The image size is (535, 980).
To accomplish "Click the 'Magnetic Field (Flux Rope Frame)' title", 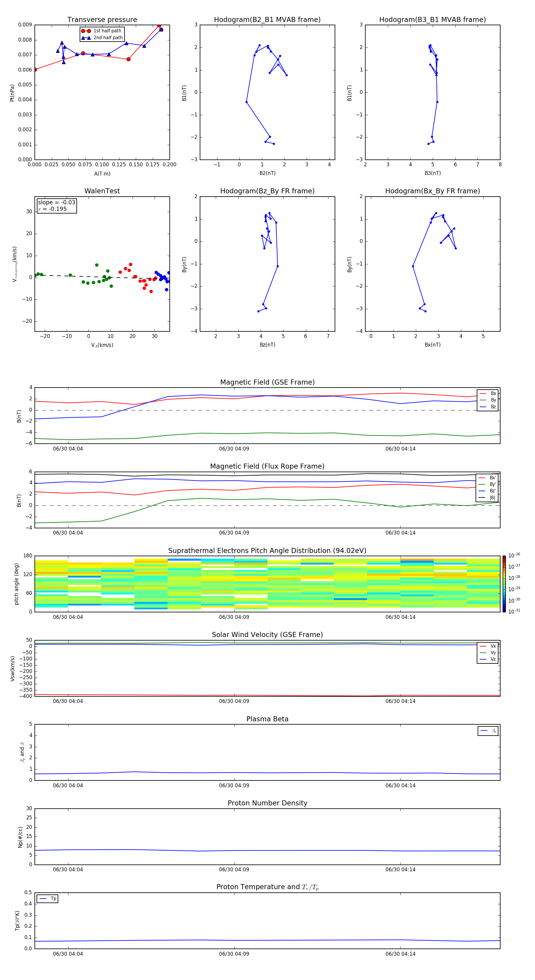I will 267,467.
